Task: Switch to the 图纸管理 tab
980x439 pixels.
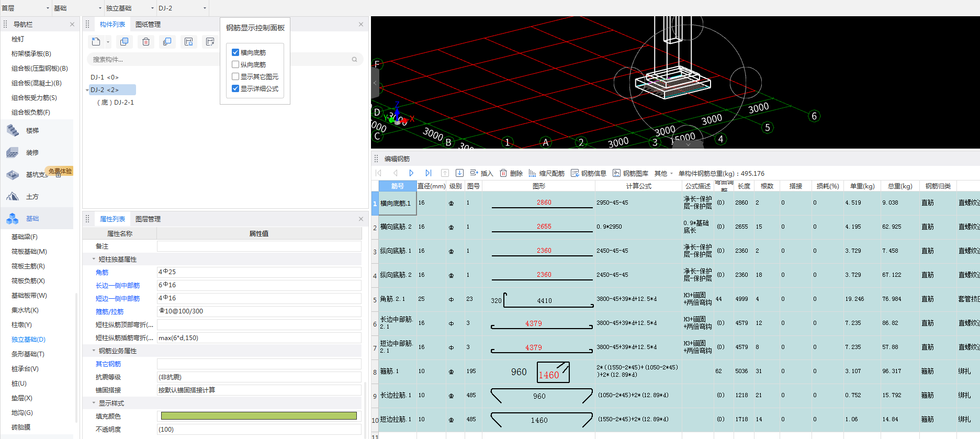Action: pyautogui.click(x=148, y=25)
